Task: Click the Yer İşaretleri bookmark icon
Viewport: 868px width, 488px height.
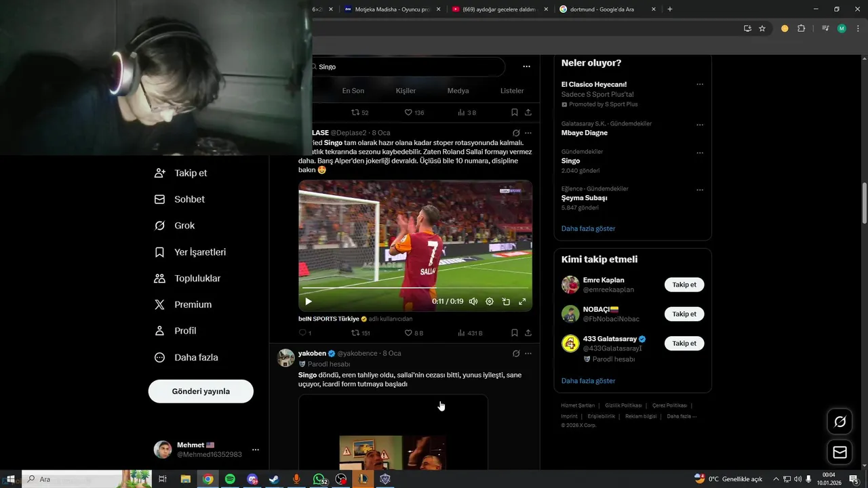Action: 159,252
